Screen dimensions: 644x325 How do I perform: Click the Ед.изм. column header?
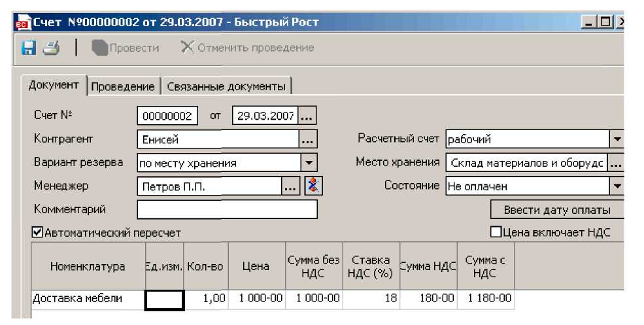[164, 266]
